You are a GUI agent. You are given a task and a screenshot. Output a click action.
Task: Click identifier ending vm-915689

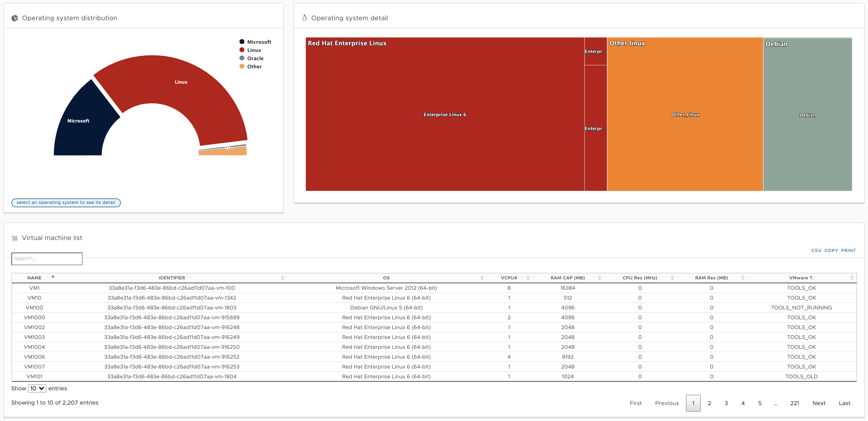(x=172, y=317)
